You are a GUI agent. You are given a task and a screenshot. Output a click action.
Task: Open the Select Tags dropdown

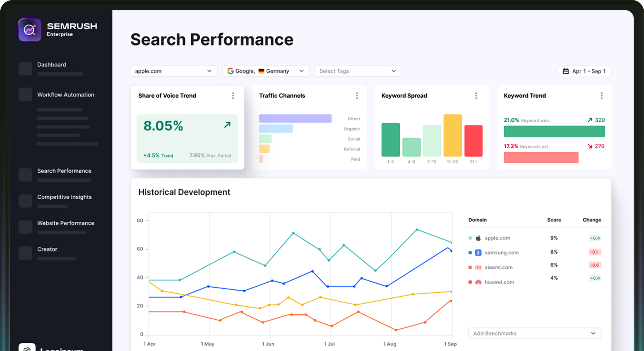tap(358, 71)
